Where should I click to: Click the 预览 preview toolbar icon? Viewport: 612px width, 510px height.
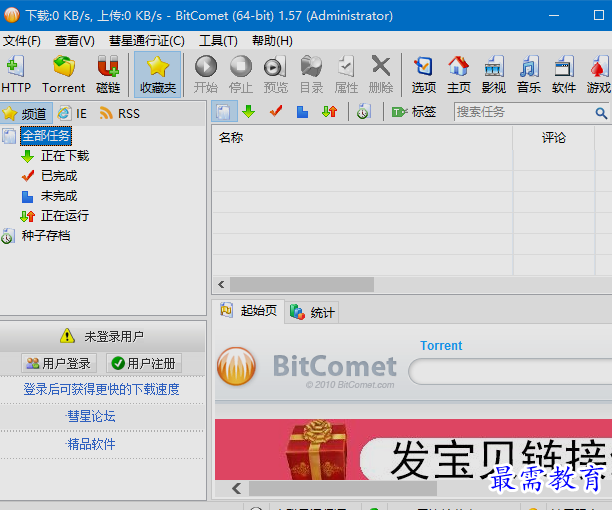[x=276, y=75]
